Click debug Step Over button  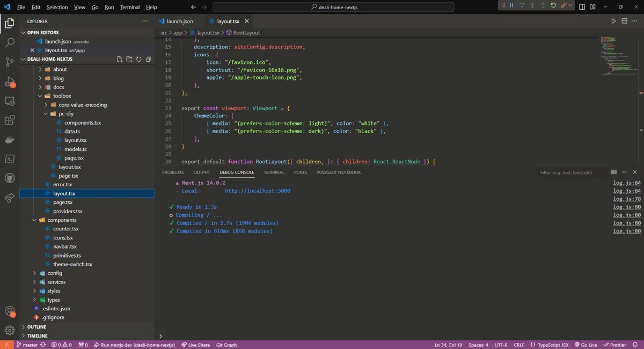[522, 5]
